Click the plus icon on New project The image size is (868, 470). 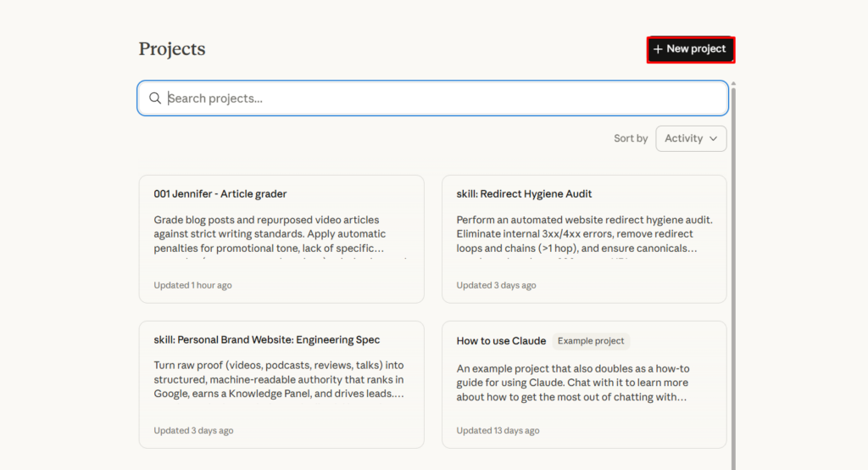pyautogui.click(x=658, y=49)
